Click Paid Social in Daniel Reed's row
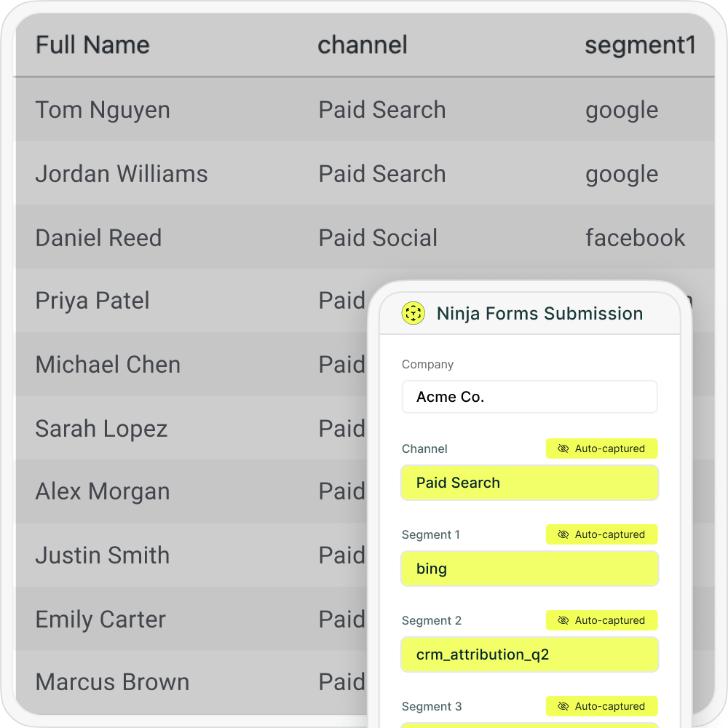This screenshot has width=728, height=728. (377, 238)
